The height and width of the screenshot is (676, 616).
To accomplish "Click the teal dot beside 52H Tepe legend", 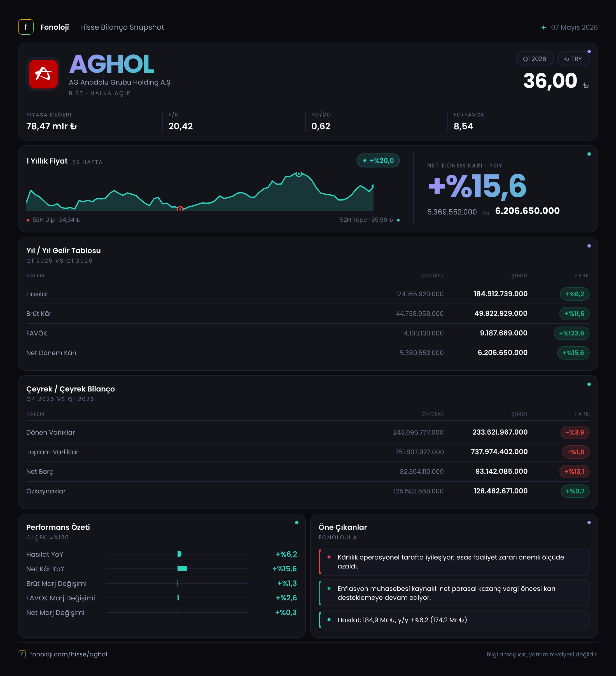I will [398, 220].
